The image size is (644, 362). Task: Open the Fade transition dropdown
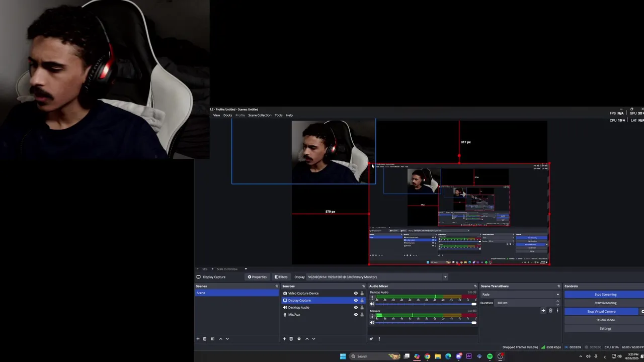[x=520, y=295]
